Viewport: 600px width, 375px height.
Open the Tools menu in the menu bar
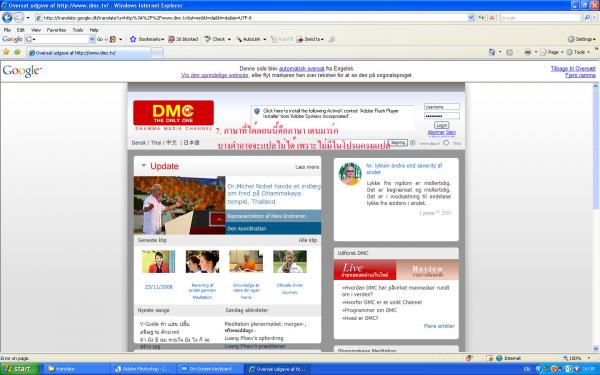click(x=78, y=30)
